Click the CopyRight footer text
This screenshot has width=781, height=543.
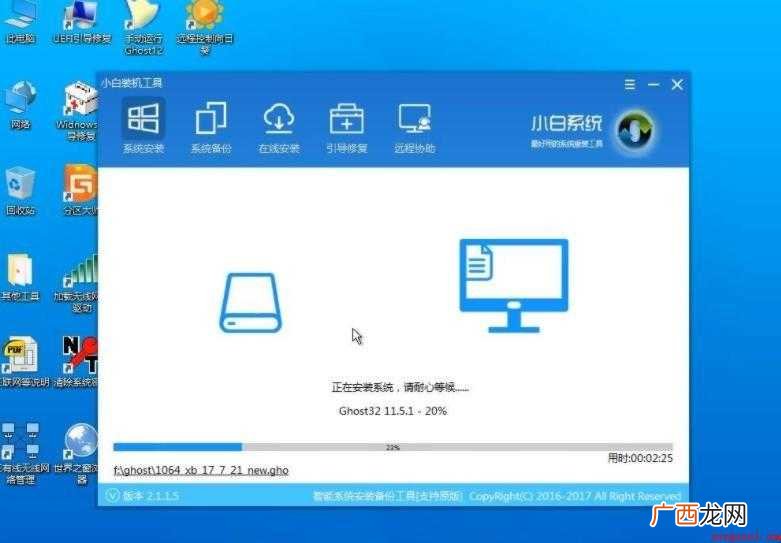point(575,496)
